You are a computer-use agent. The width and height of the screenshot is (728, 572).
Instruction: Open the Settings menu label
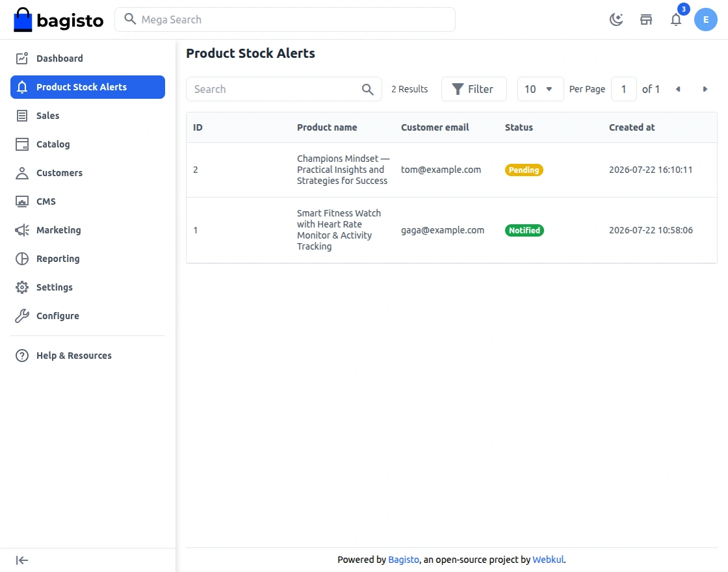55,287
